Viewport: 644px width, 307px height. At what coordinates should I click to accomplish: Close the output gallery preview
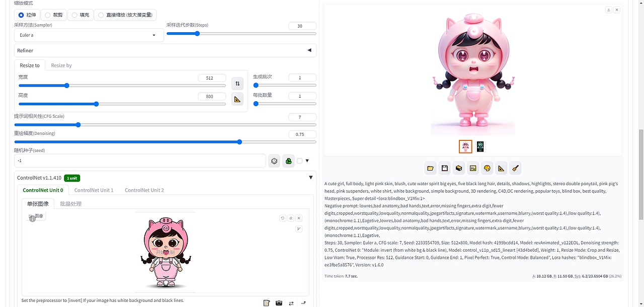[617, 10]
